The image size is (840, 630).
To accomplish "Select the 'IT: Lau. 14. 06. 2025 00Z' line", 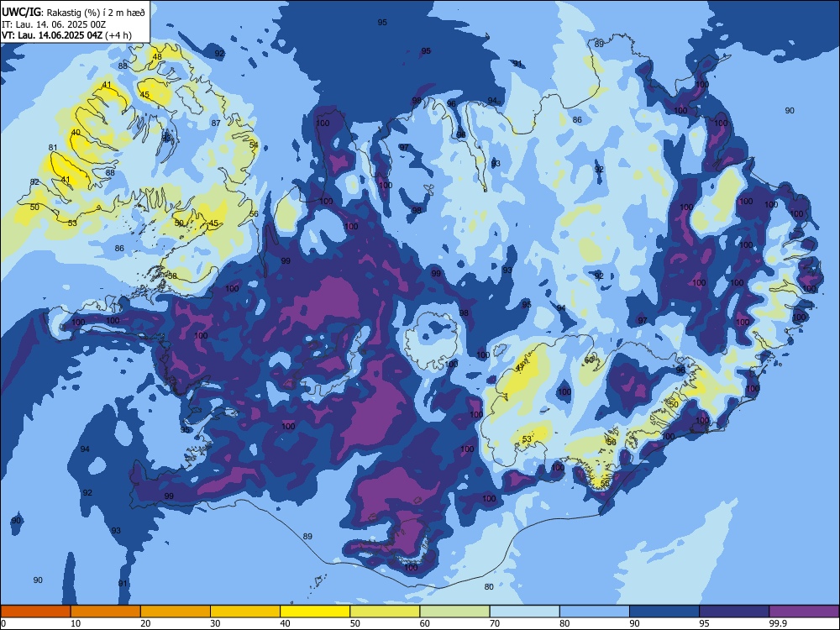I will [x=54, y=24].
